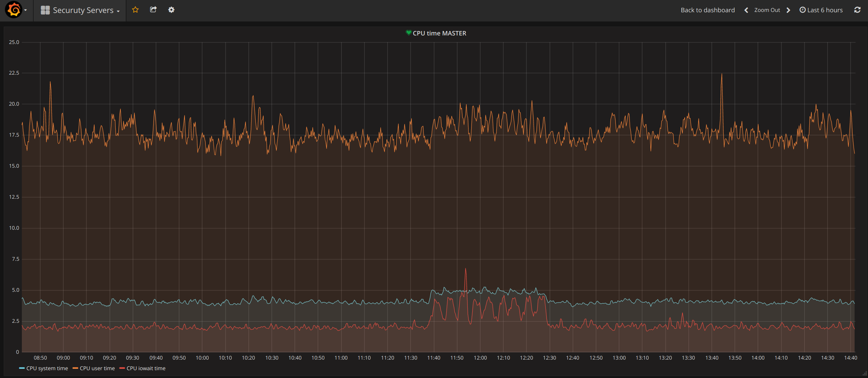
Task: Click Back to dashboard link
Action: 708,10
